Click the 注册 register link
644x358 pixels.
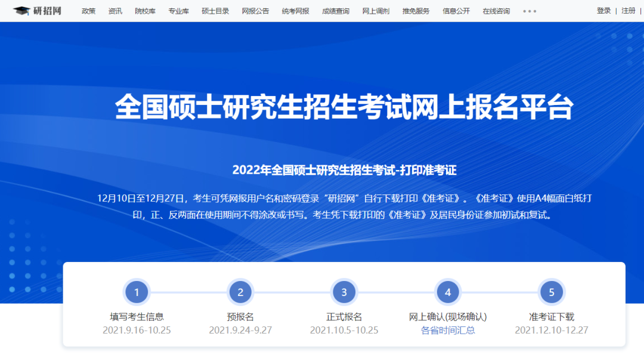[x=628, y=10]
